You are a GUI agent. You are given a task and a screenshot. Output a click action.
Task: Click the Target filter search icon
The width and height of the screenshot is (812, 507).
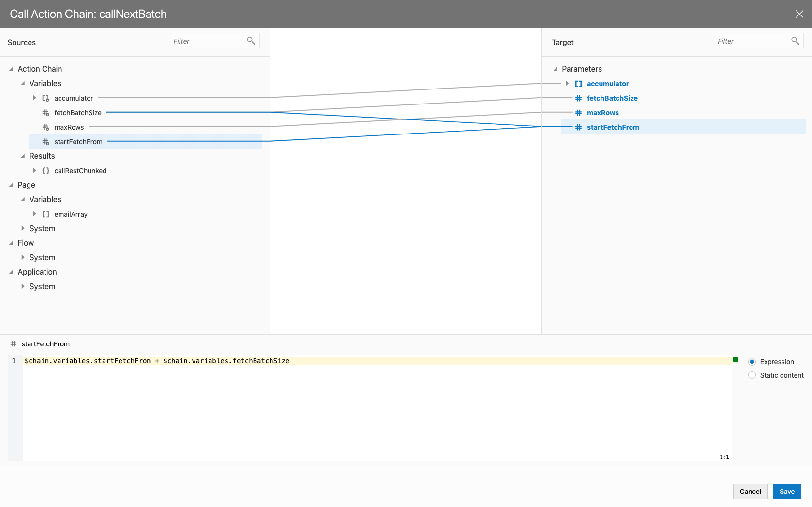[795, 41]
